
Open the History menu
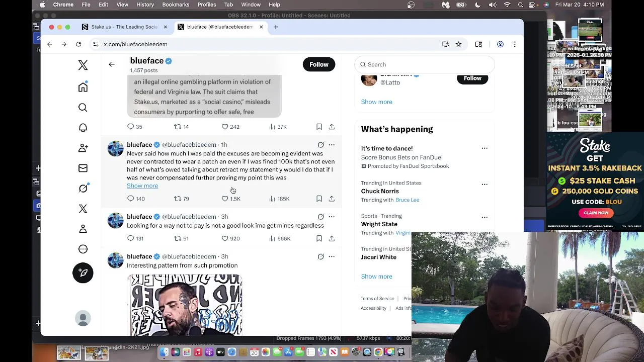tap(145, 5)
